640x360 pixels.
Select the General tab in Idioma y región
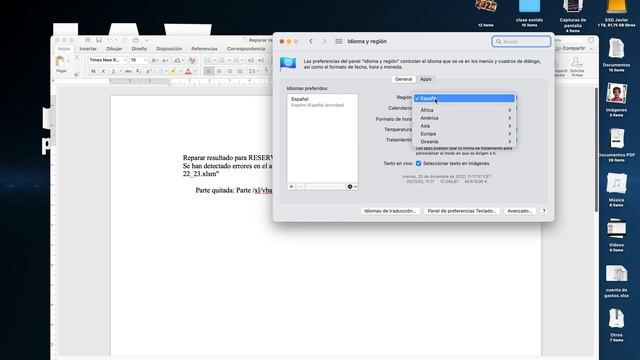[403, 79]
